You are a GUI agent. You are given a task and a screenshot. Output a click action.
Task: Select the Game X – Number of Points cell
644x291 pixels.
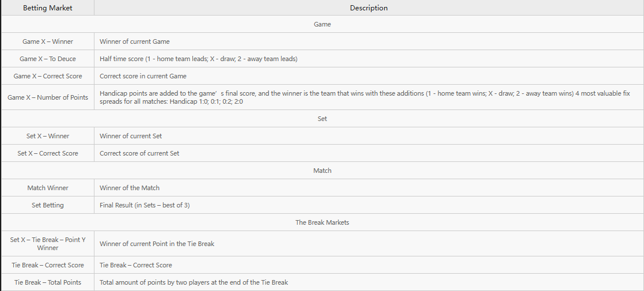tap(48, 97)
